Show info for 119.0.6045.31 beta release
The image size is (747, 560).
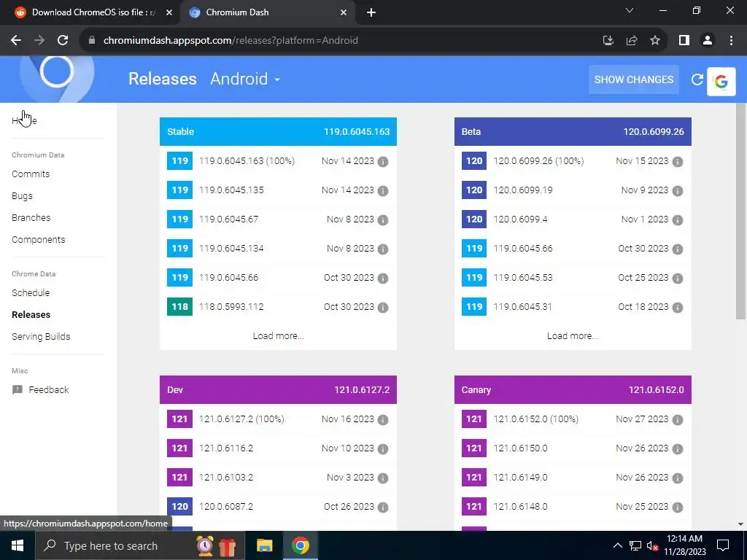click(x=678, y=308)
